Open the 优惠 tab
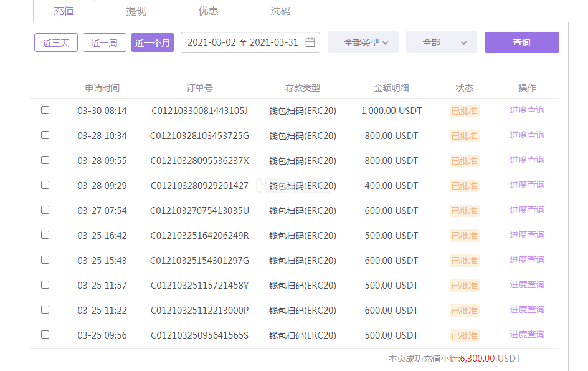Viewport: 588px width, 371px height. (208, 11)
